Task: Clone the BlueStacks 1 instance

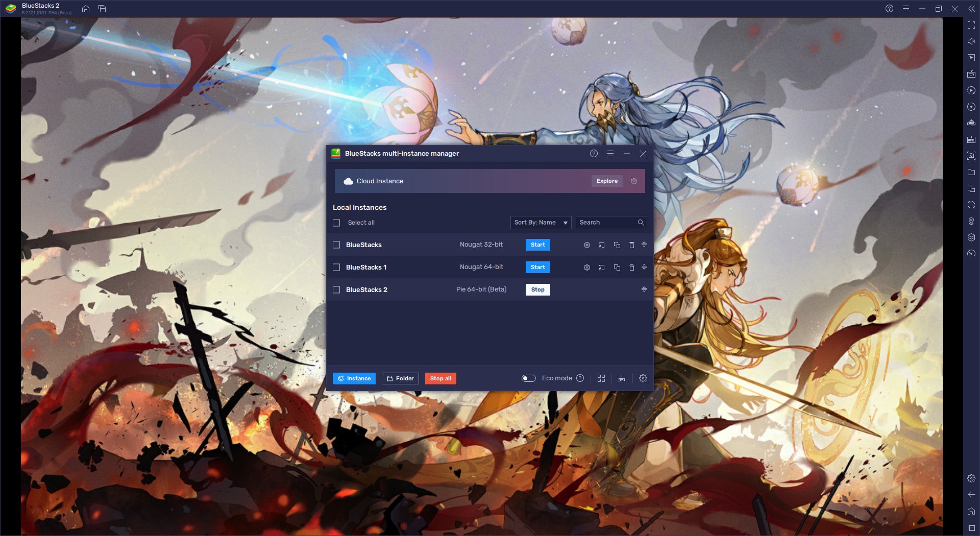Action: click(617, 267)
